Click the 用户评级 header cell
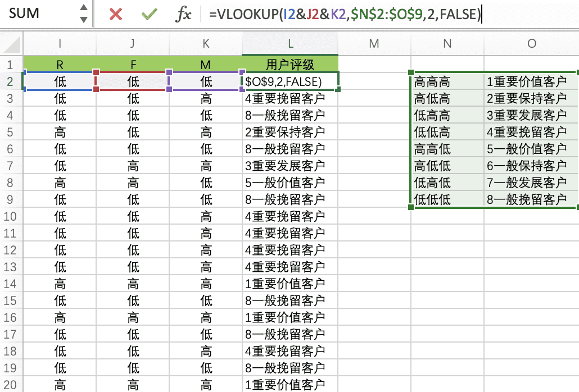This screenshot has height=392, width=579. click(x=290, y=65)
